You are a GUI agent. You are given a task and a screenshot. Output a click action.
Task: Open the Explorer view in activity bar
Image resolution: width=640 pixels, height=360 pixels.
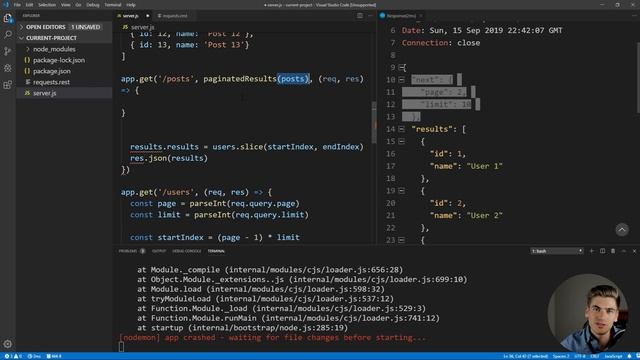pyautogui.click(x=8, y=18)
